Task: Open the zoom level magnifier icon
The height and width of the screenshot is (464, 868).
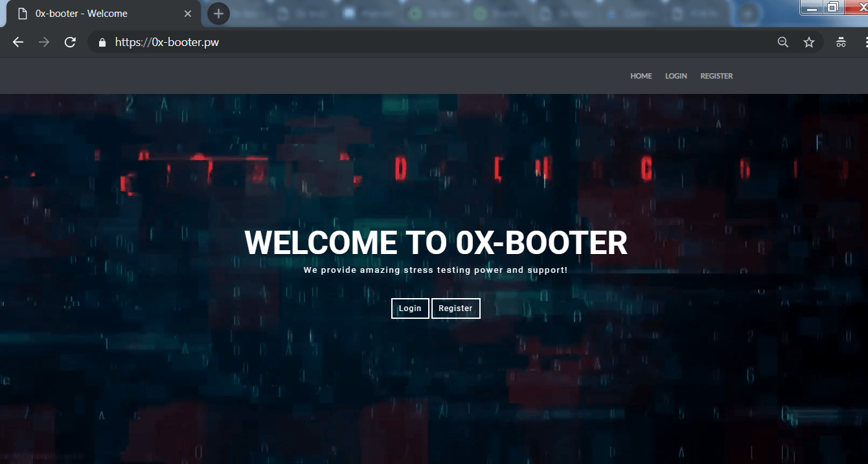Action: [783, 42]
